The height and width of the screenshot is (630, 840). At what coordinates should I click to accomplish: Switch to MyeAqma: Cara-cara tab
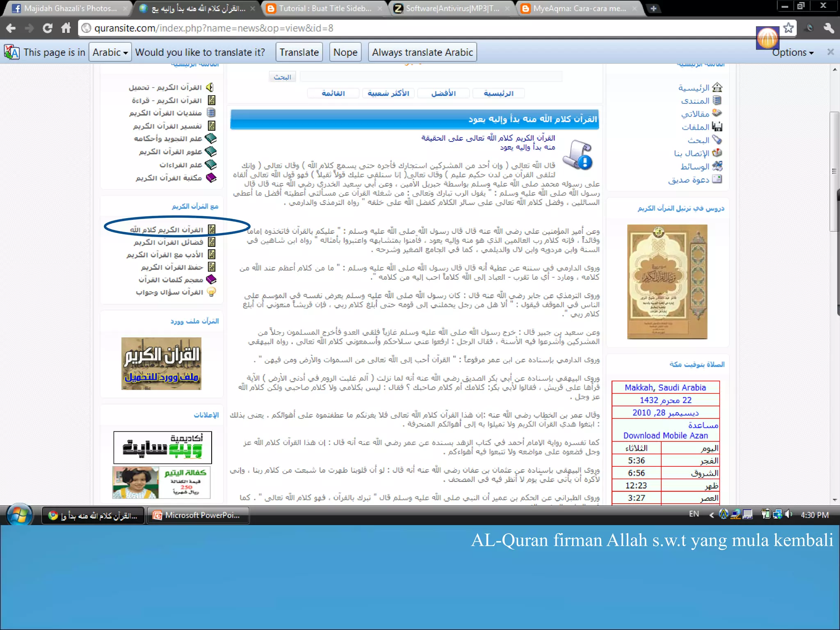point(579,8)
